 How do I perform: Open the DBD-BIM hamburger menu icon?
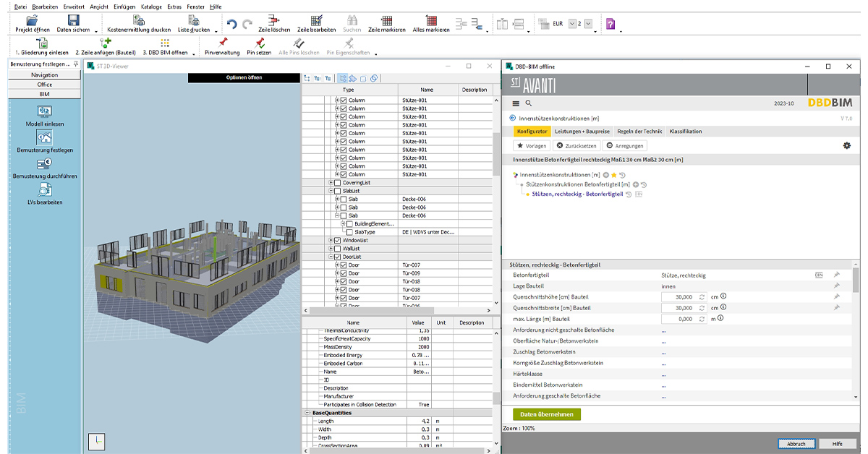click(516, 103)
